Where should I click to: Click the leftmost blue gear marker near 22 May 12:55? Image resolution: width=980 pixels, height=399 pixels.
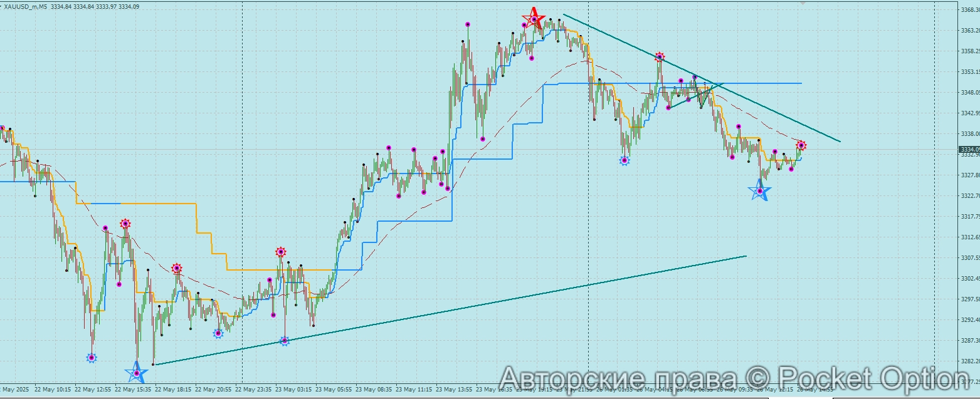(92, 358)
